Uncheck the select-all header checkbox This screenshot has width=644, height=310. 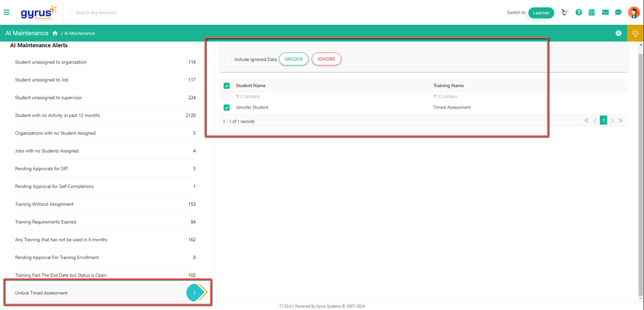point(227,86)
